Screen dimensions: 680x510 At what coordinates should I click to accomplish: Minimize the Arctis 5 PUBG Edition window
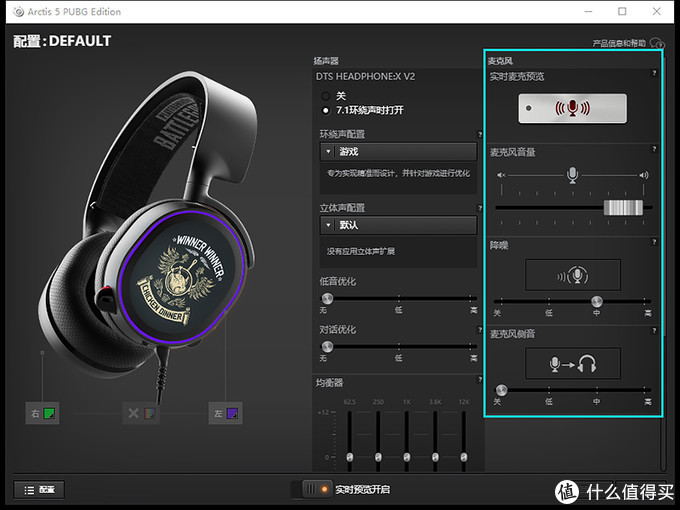coord(588,12)
